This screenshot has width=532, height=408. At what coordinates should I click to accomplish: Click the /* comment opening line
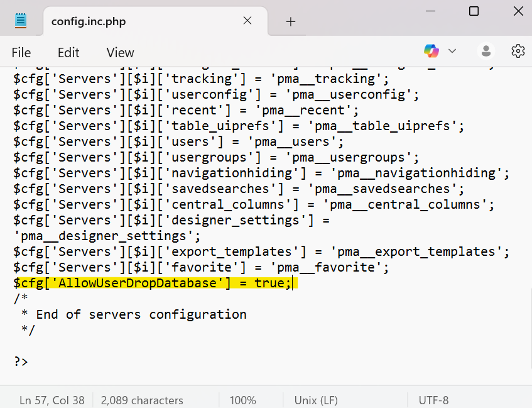point(21,299)
